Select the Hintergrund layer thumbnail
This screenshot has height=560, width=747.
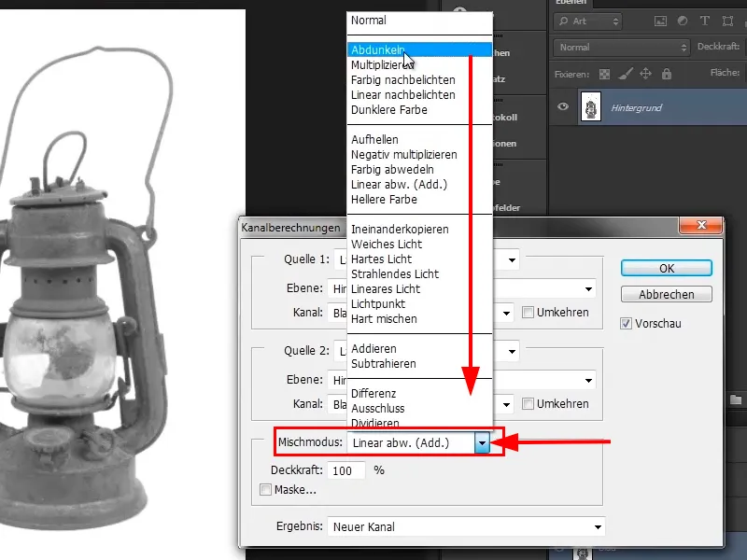591,107
